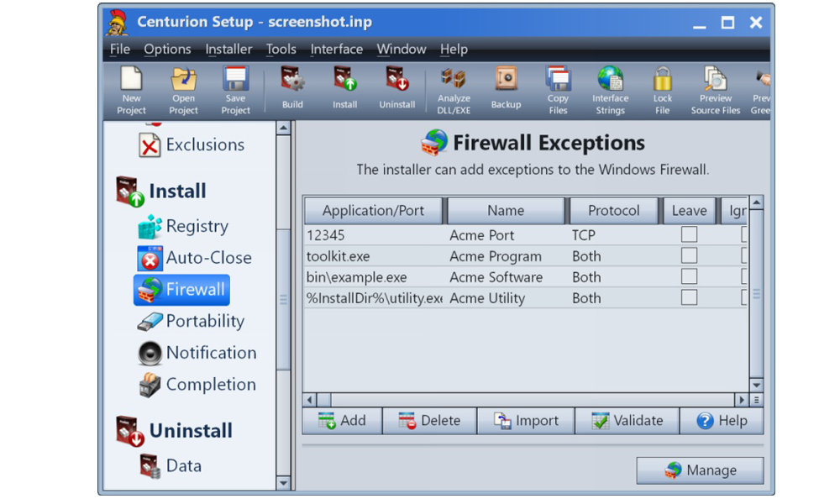
Task: Click the Application/Port column header
Action: pos(373,211)
